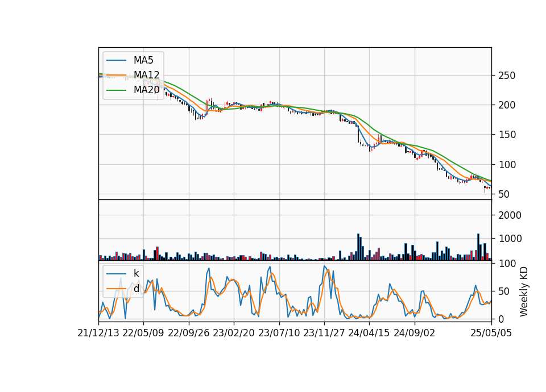Click the blue MA5 legend line sample
546x392 pixels.
pyautogui.click(x=116, y=60)
